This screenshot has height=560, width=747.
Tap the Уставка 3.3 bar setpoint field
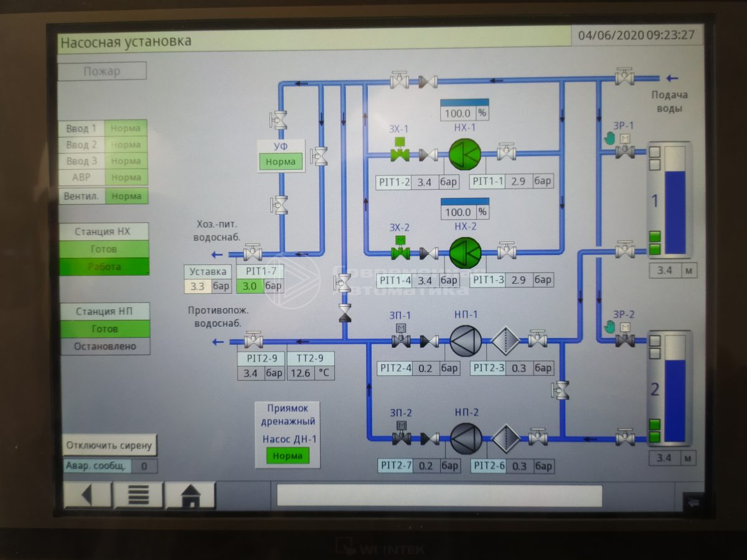click(197, 287)
